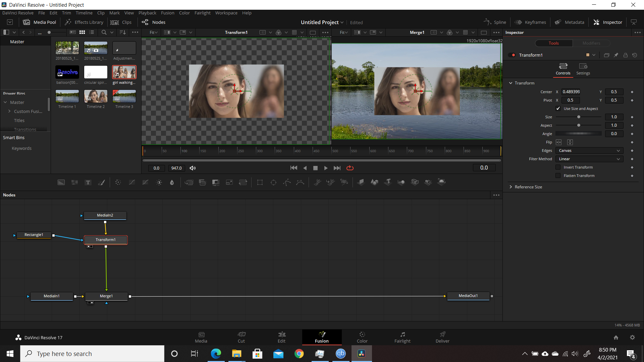
Task: Open the Playback menu
Action: [x=147, y=13]
